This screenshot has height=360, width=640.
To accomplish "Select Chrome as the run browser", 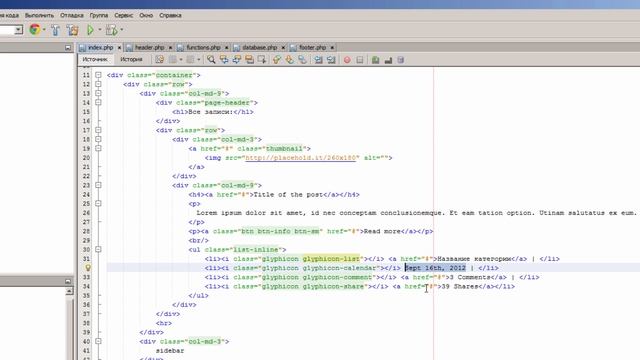I will point(35,30).
